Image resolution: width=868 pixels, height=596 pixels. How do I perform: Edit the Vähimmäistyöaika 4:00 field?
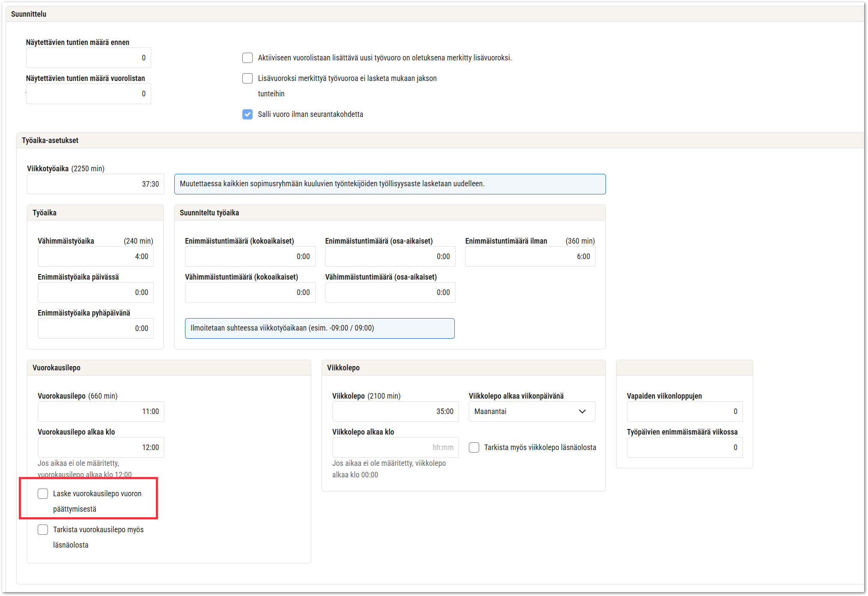coord(95,256)
